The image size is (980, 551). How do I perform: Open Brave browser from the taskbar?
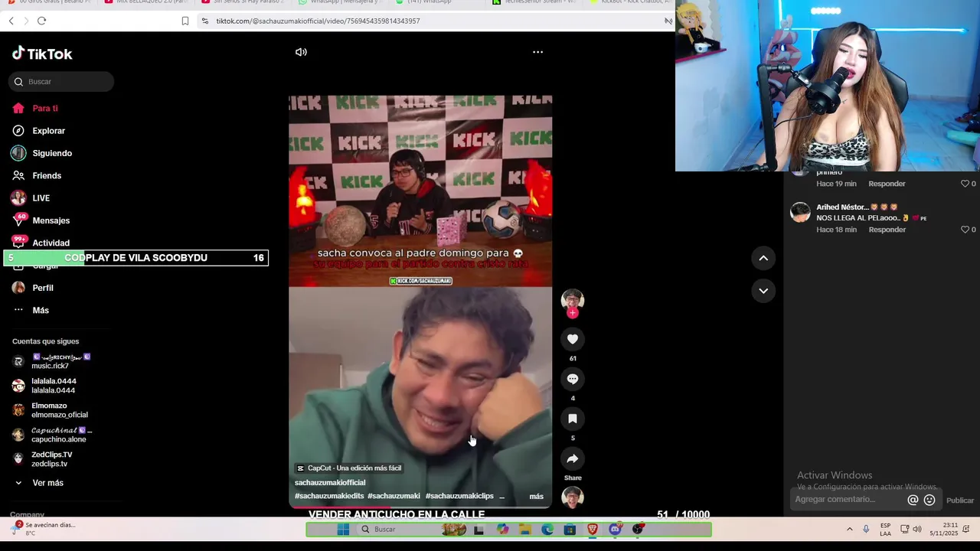point(593,530)
